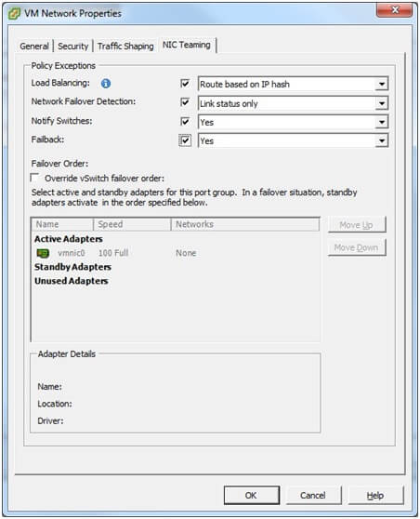Confirm changes with the OK button
The width and height of the screenshot is (420, 519).
pyautogui.click(x=251, y=495)
